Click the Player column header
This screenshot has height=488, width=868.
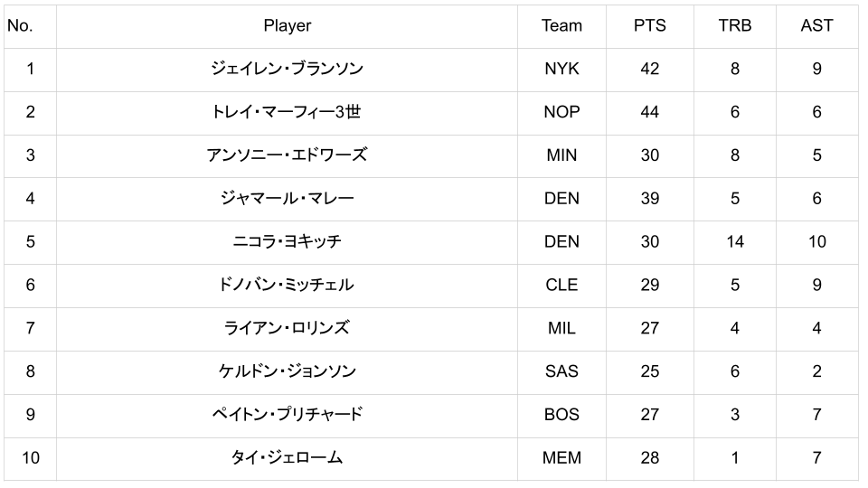point(287,25)
